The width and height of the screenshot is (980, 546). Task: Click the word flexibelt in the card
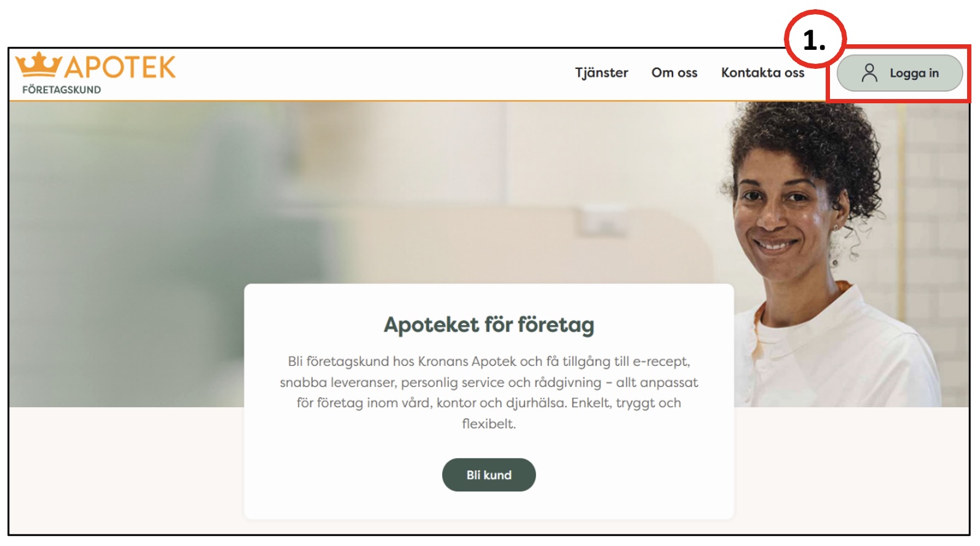pos(488,424)
